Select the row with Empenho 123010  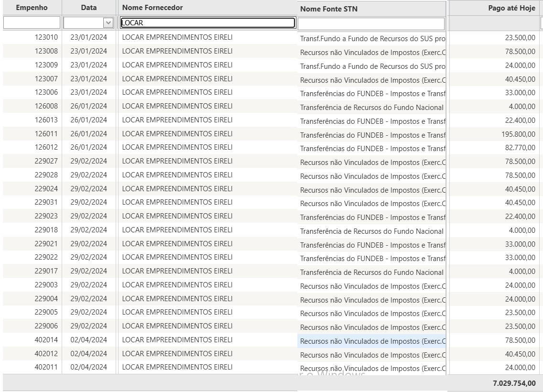point(46,37)
